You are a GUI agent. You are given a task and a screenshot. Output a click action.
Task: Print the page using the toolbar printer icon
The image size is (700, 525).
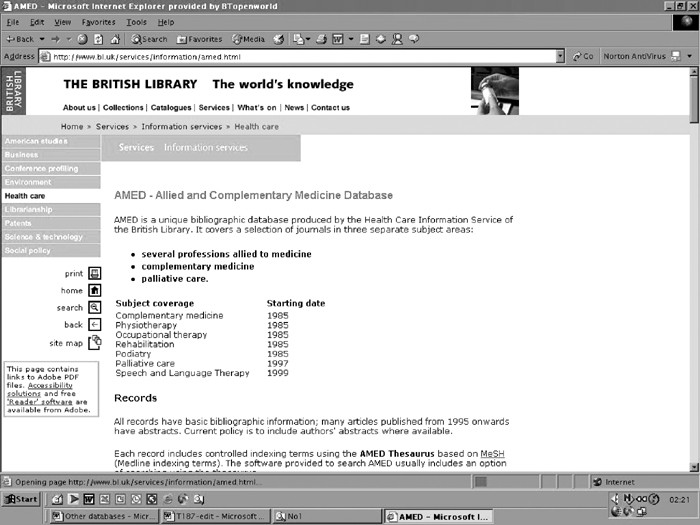coord(321,39)
